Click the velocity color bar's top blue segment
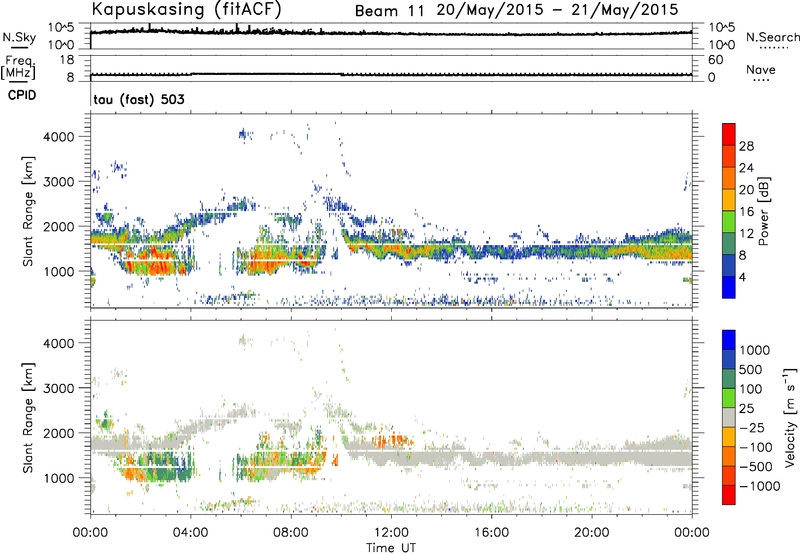This screenshot has height=554, width=800. (729, 340)
